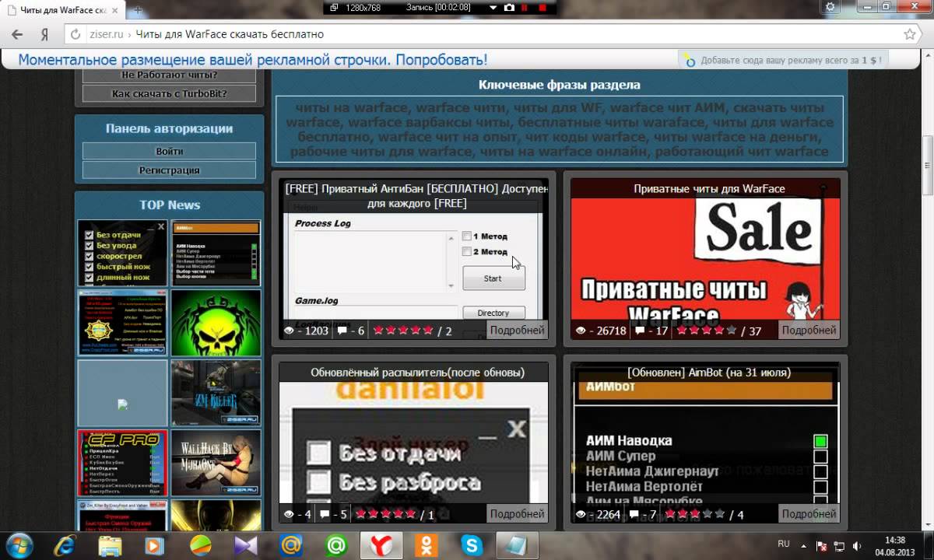Open '[Обновлен] AimBot (на 31 июля)' title
This screenshot has width=934, height=560.
[709, 372]
